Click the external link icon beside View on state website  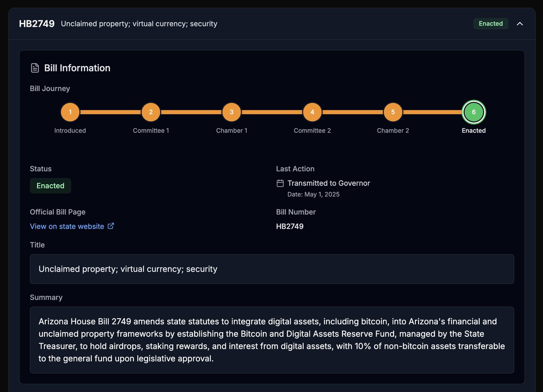[x=111, y=226]
